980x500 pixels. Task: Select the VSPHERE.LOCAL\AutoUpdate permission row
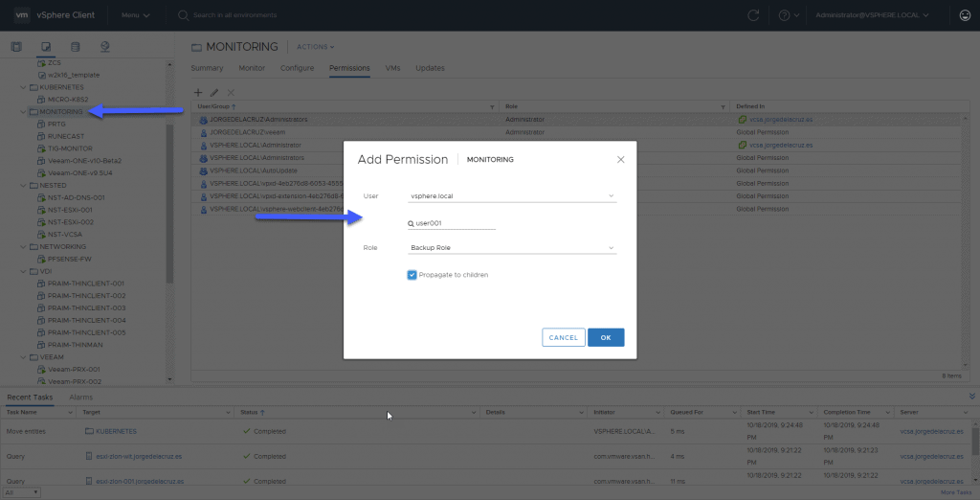coord(575,170)
